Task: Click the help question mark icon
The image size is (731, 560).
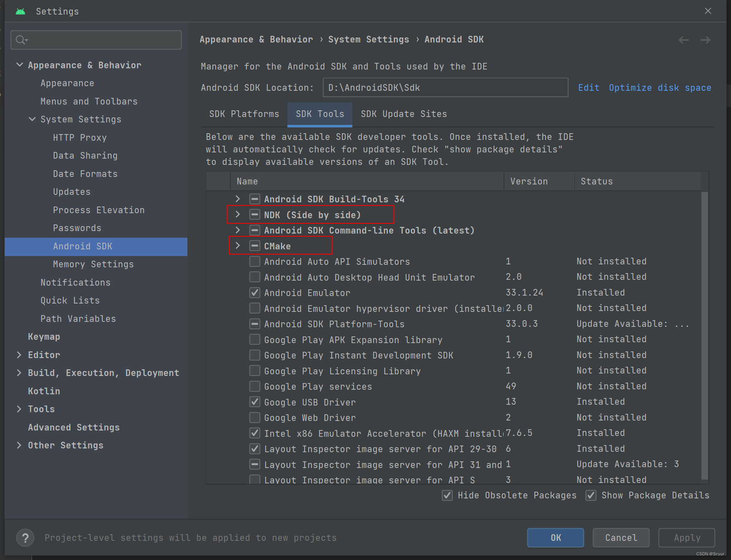Action: [x=25, y=538]
